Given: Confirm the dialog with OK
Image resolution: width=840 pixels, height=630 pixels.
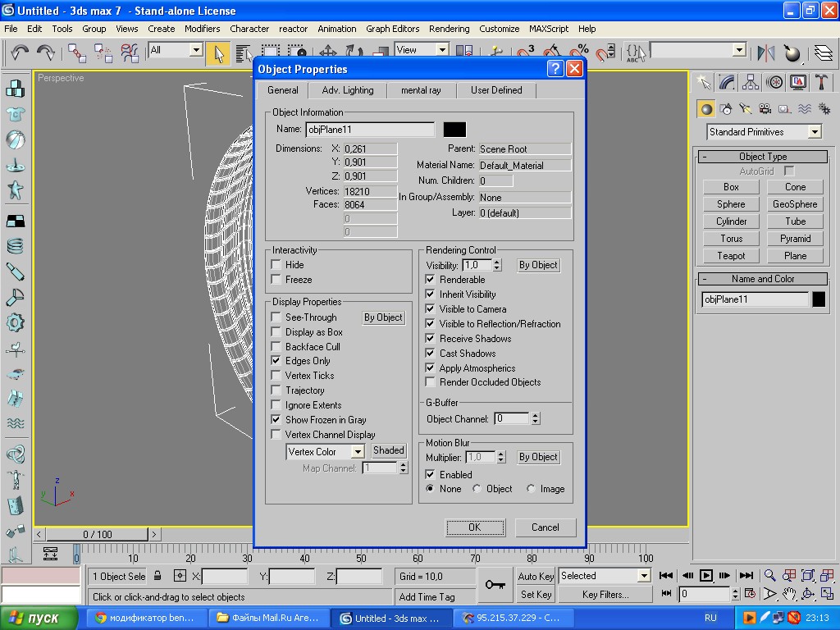Looking at the screenshot, I should (x=475, y=527).
